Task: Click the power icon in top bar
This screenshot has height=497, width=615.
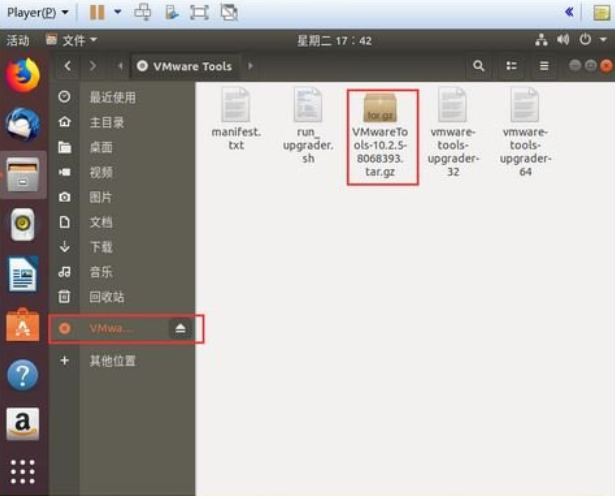Action: (x=585, y=40)
